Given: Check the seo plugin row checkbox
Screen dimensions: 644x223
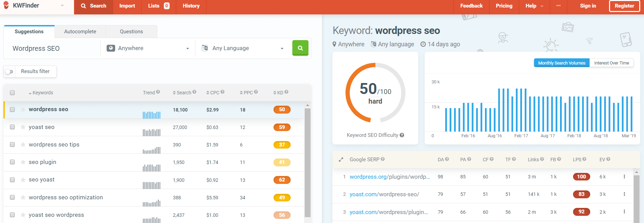Looking at the screenshot, I should point(12,162).
